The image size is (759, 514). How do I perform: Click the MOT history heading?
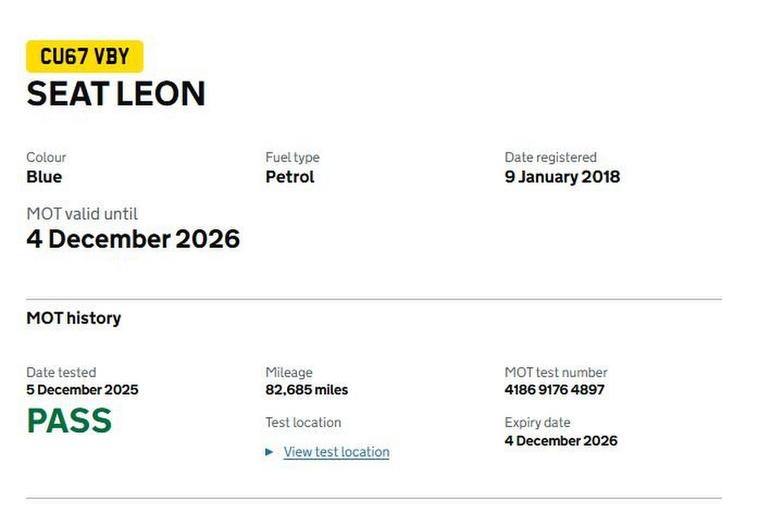[x=73, y=318]
